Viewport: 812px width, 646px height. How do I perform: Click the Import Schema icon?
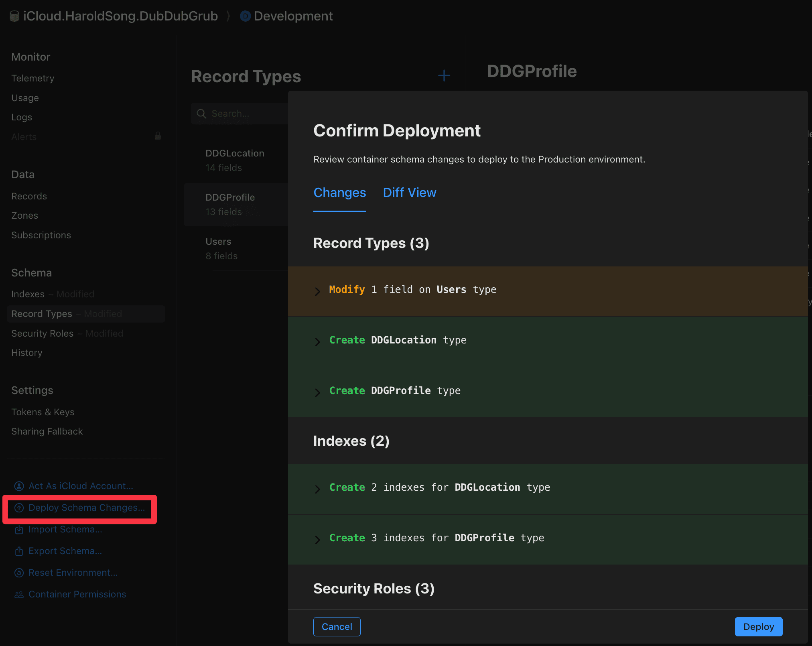(x=19, y=529)
